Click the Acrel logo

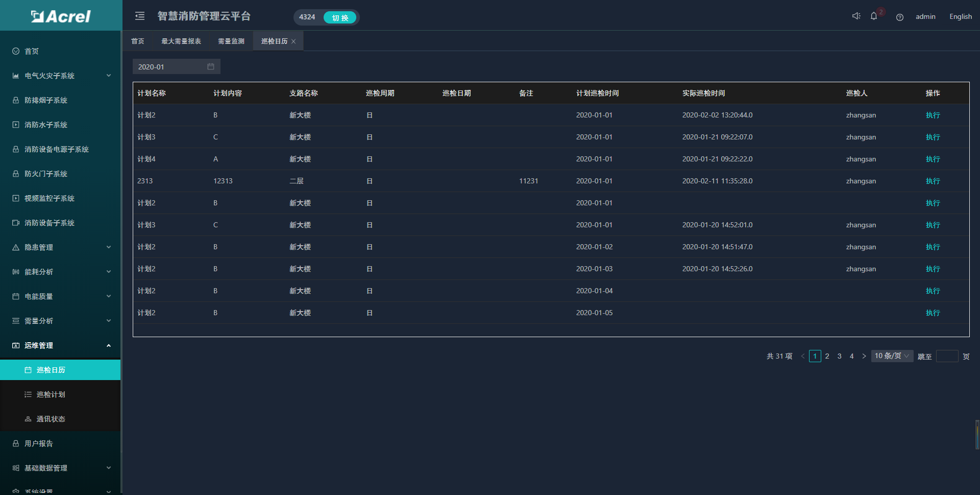pyautogui.click(x=61, y=16)
